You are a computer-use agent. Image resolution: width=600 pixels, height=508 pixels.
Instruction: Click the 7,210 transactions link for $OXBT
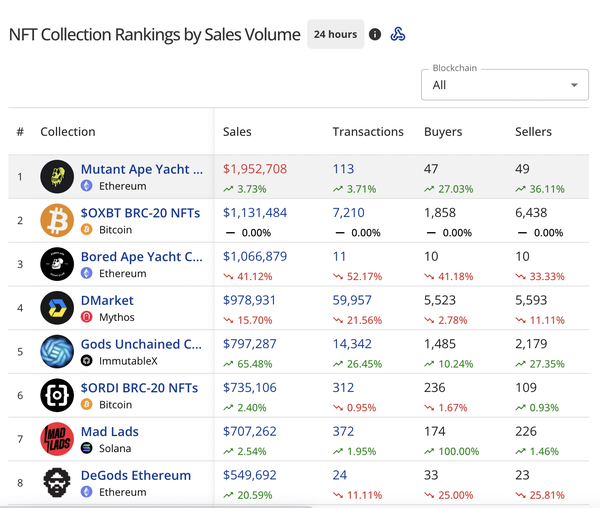(x=349, y=212)
